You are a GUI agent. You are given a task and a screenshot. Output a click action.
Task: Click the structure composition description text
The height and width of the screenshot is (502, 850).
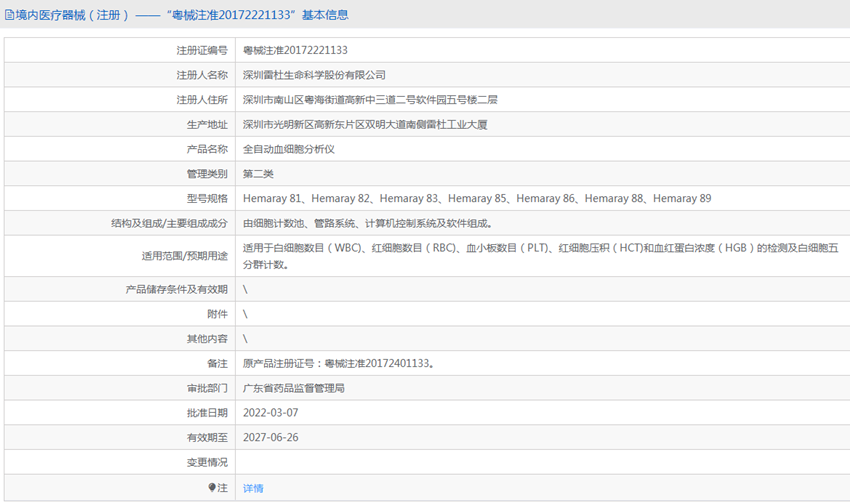pyautogui.click(x=367, y=224)
